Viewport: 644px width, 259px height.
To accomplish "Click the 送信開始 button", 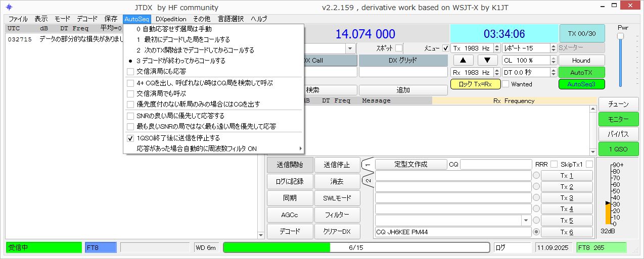I will point(290,165).
